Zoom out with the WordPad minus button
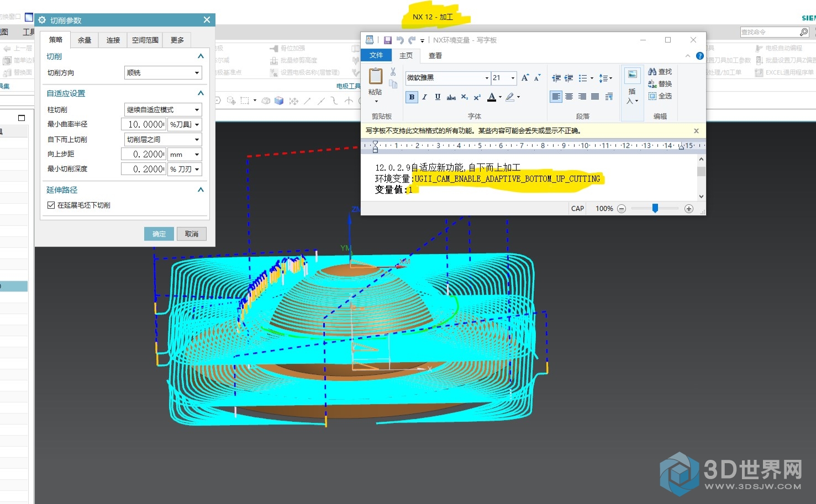This screenshot has height=504, width=816. [622, 209]
